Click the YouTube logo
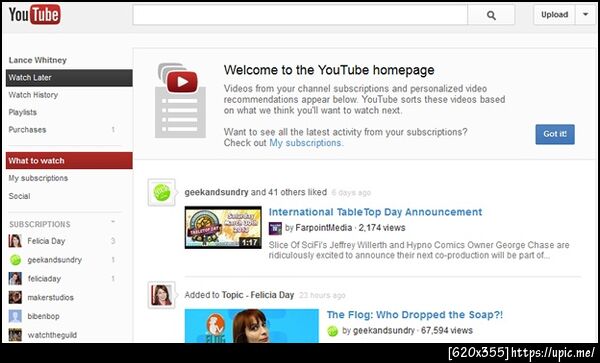600x363 pixels. pos(34,15)
